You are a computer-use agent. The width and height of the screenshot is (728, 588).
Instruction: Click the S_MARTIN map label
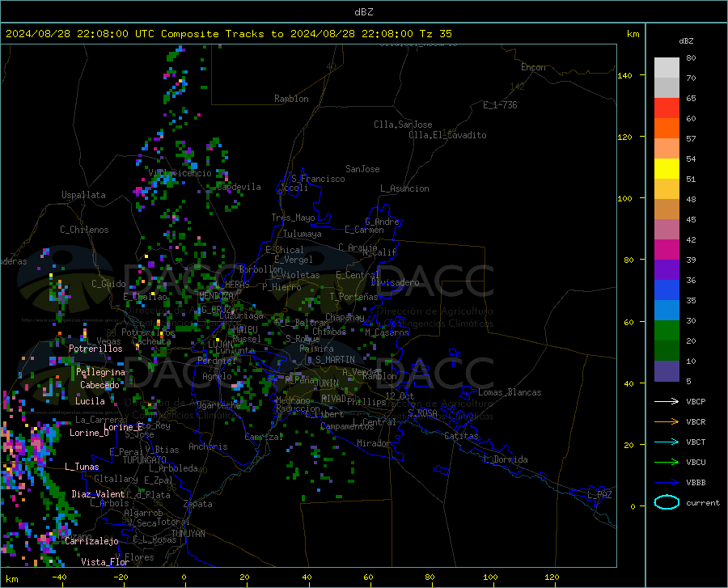pos(335,360)
